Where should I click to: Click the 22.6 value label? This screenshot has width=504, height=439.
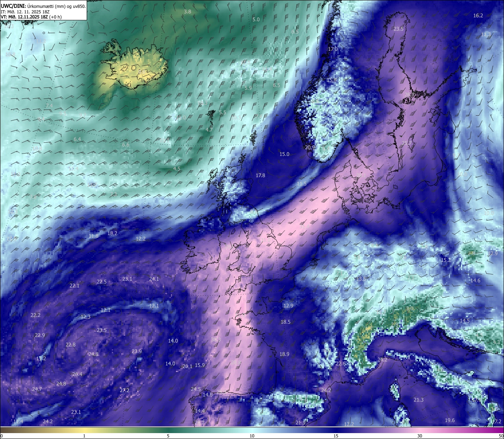pyautogui.click(x=341, y=363)
